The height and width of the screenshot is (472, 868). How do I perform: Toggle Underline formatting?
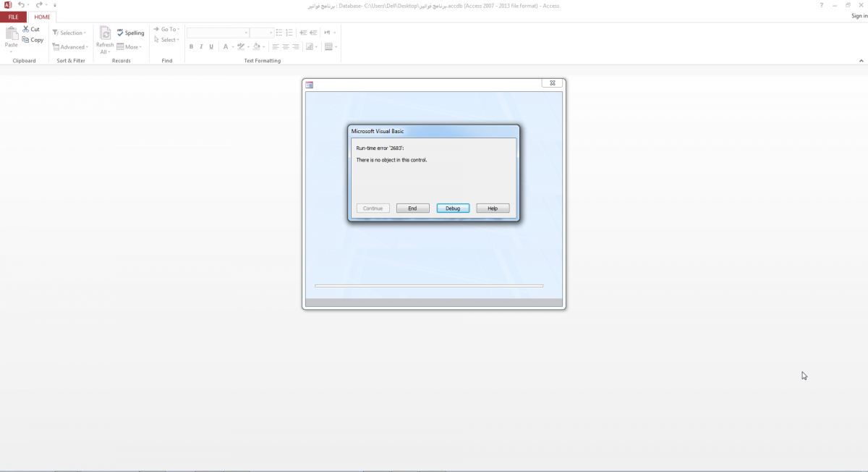211,47
